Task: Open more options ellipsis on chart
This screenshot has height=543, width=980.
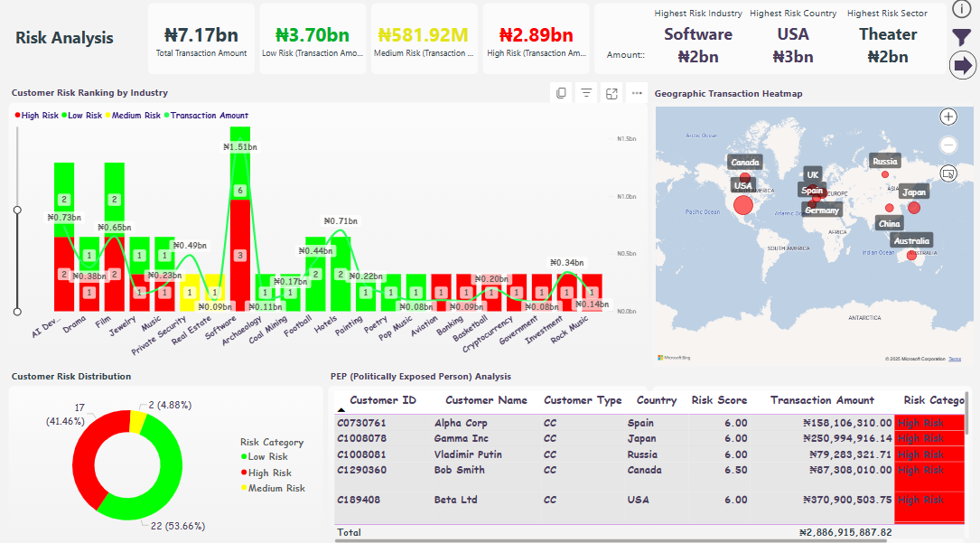Action: point(637,93)
